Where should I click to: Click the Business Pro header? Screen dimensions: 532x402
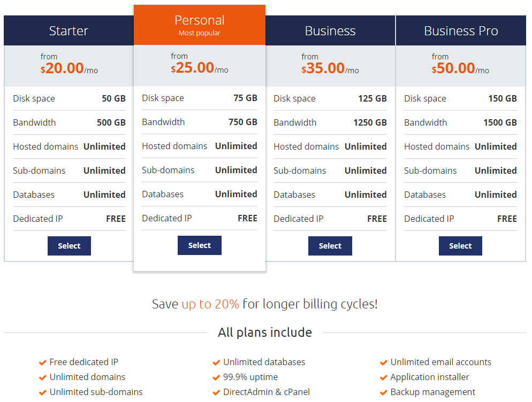click(x=460, y=30)
